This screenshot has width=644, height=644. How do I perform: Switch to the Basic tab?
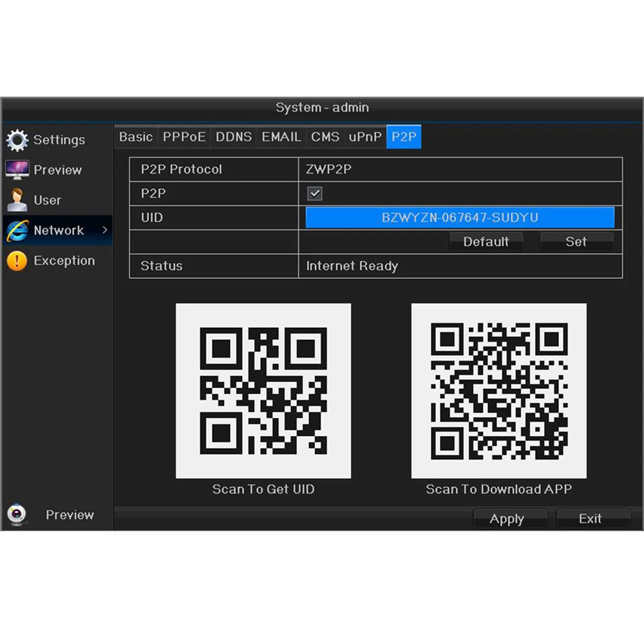coord(135,137)
